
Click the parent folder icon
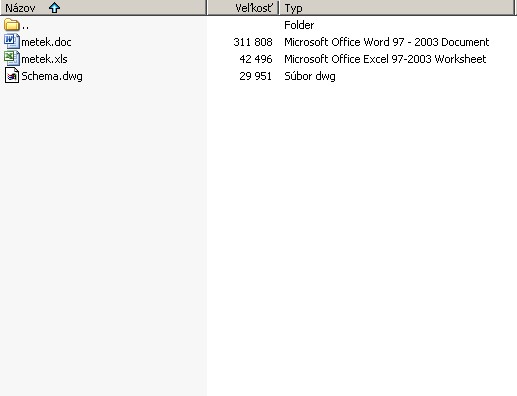pyautogui.click(x=12, y=25)
